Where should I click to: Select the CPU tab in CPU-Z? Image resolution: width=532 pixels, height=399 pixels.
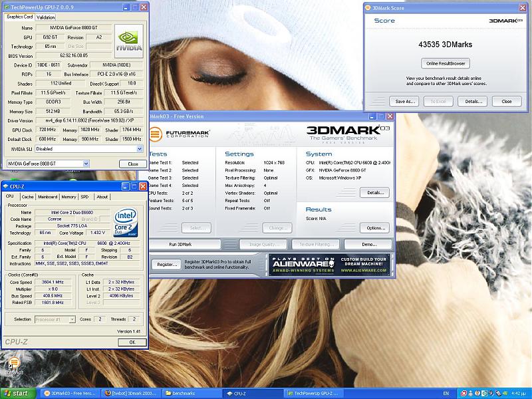pos(9,196)
